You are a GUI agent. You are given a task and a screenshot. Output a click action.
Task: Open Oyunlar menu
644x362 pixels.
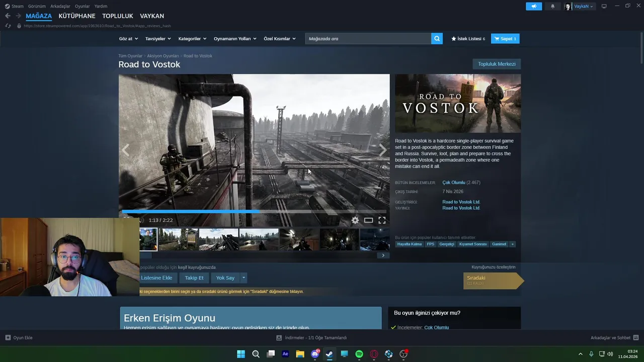click(83, 6)
